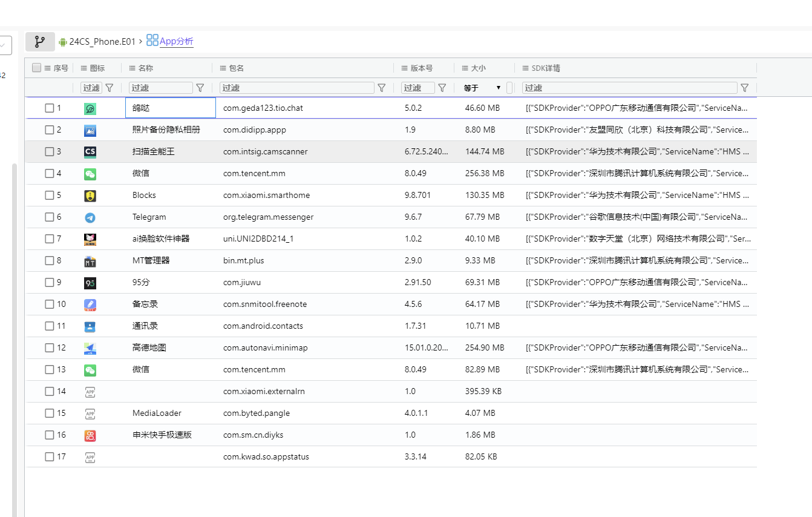
Task: Click the 通讯录 app icon
Action: click(x=90, y=326)
